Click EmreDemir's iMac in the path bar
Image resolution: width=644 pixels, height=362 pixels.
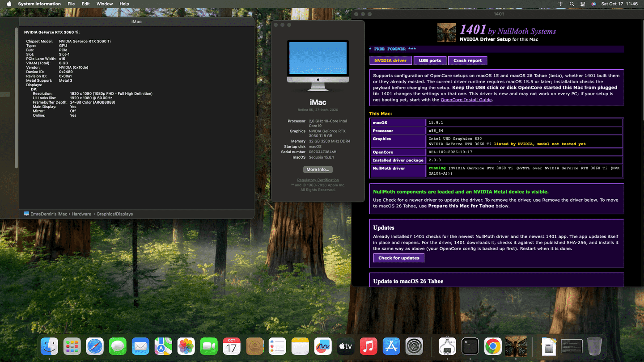pyautogui.click(x=49, y=214)
